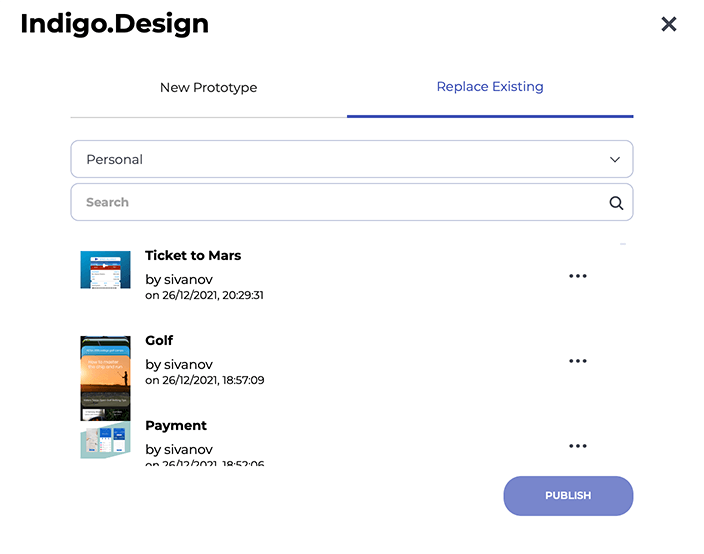The width and height of the screenshot is (704, 554).
Task: Select the Replace Existing tab
Action: tap(490, 87)
